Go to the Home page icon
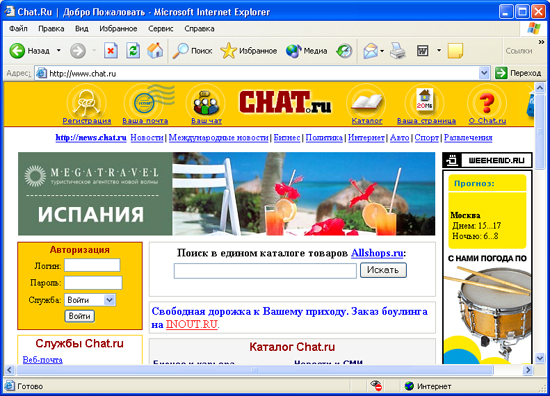 coord(155,51)
